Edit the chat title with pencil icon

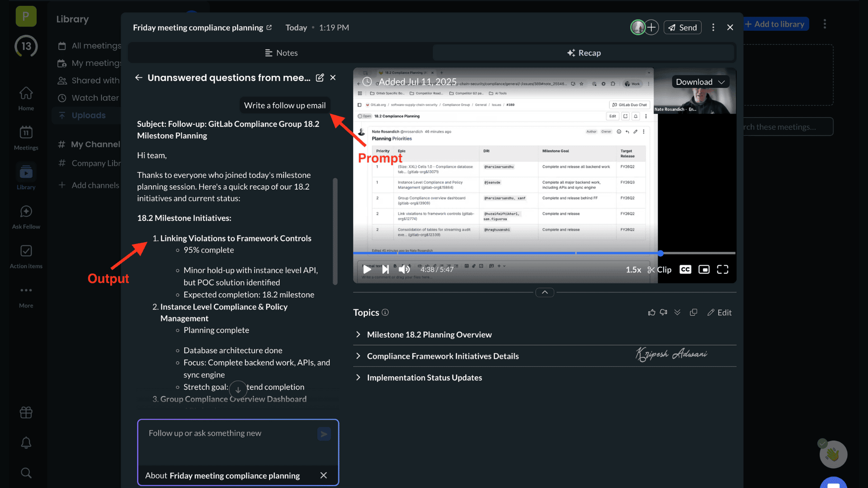point(320,78)
